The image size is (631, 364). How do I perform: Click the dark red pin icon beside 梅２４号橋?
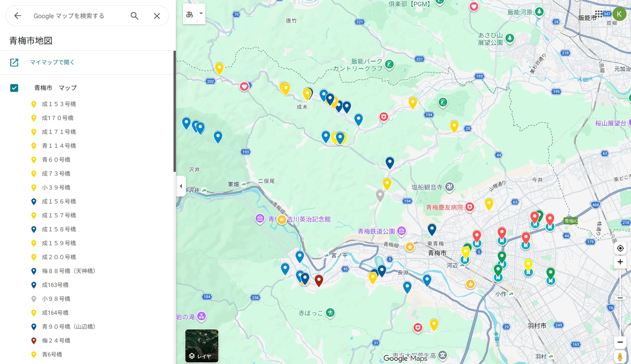tap(34, 341)
